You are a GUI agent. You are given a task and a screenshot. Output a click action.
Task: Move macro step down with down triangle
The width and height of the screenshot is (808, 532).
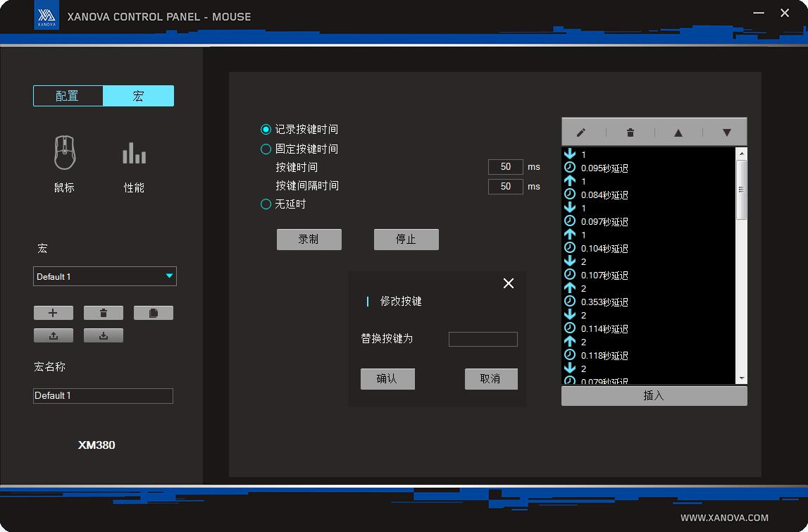[x=726, y=132]
